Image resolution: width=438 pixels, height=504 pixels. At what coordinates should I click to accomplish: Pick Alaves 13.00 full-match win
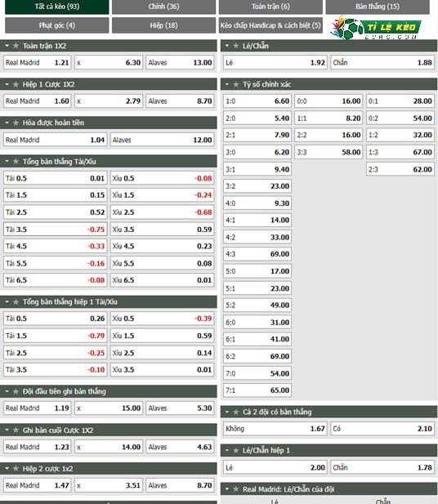pyautogui.click(x=180, y=63)
